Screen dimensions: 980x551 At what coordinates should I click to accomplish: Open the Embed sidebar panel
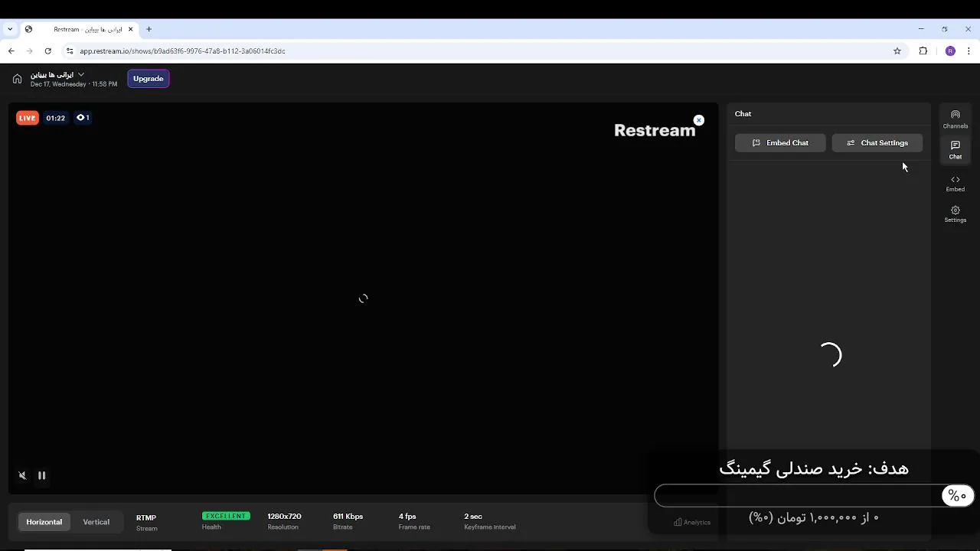pyautogui.click(x=955, y=184)
